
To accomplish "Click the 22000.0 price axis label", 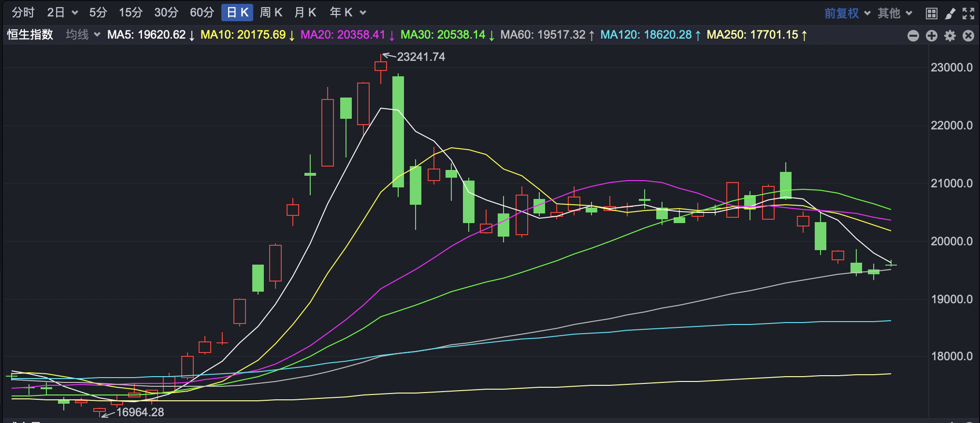I will (952, 126).
